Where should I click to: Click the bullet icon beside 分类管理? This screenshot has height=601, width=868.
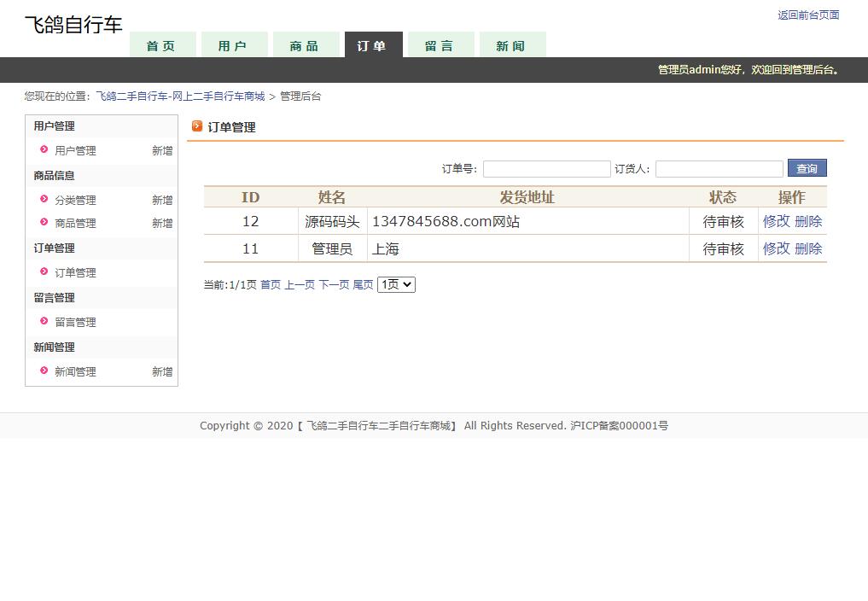pos(44,200)
